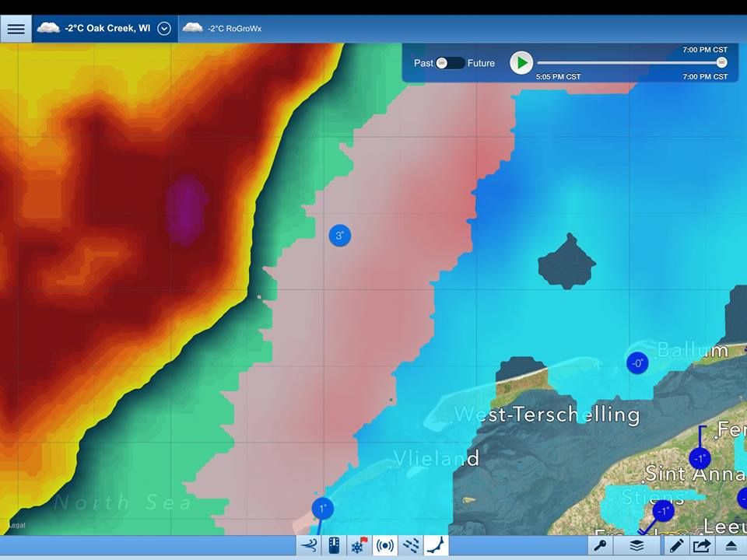Open the Legal link

[x=17, y=525]
